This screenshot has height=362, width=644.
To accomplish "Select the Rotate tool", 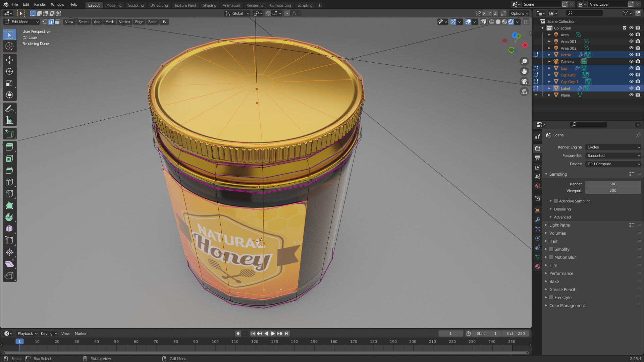I will click(9, 72).
